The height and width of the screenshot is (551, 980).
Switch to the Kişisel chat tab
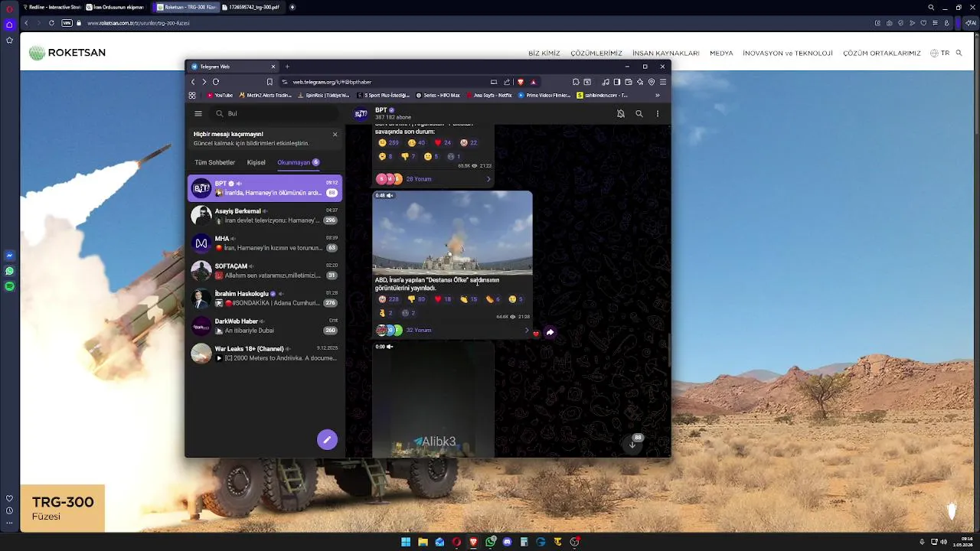256,162
